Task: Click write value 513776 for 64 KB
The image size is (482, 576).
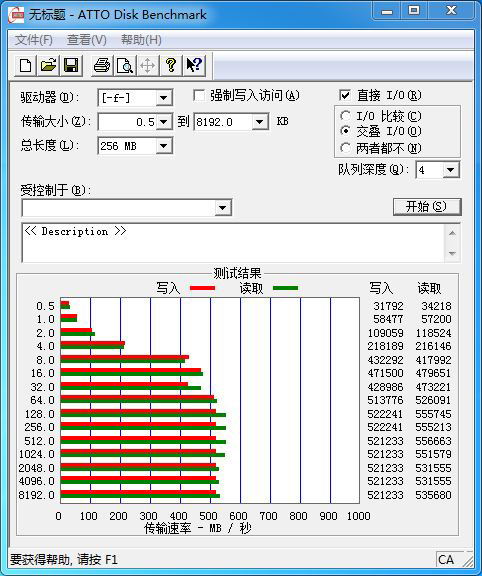Action: [x=385, y=400]
